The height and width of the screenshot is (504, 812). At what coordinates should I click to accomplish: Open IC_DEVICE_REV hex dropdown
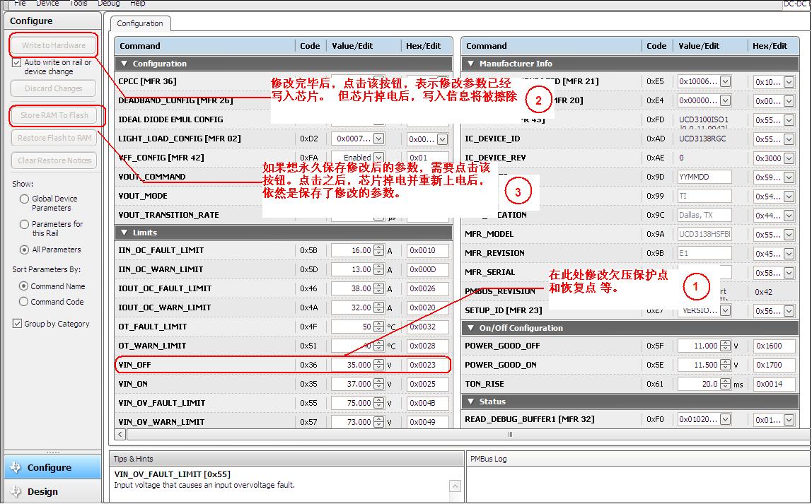point(789,158)
